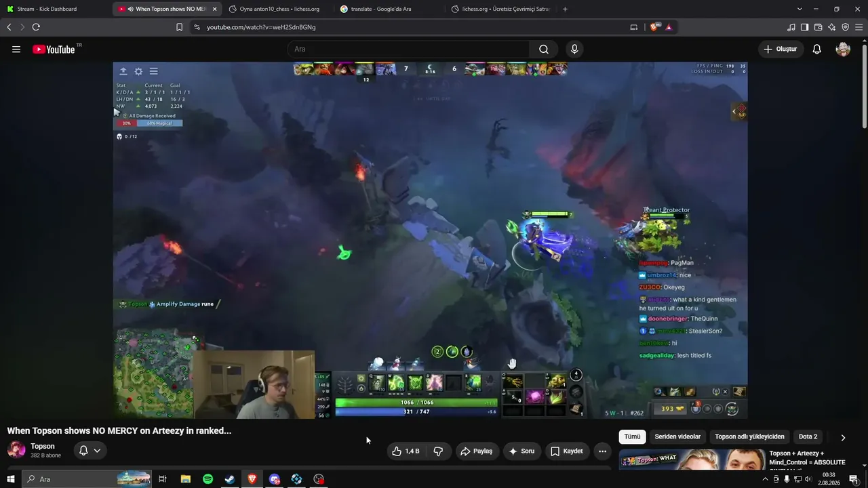This screenshot has height=488, width=868.
Task: Install app via the address bar screen icon
Action: pos(634,27)
